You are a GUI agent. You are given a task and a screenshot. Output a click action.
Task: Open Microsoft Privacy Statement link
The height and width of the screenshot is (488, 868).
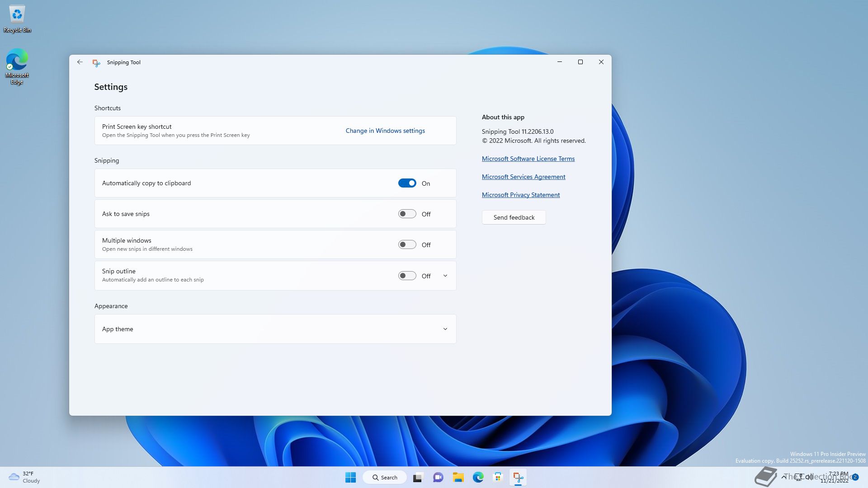(521, 195)
